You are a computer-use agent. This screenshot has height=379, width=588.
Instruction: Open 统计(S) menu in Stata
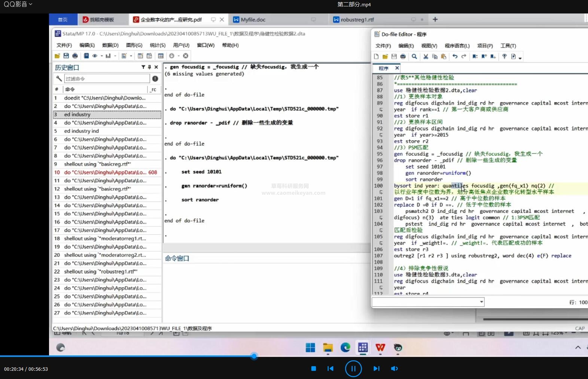pos(158,45)
